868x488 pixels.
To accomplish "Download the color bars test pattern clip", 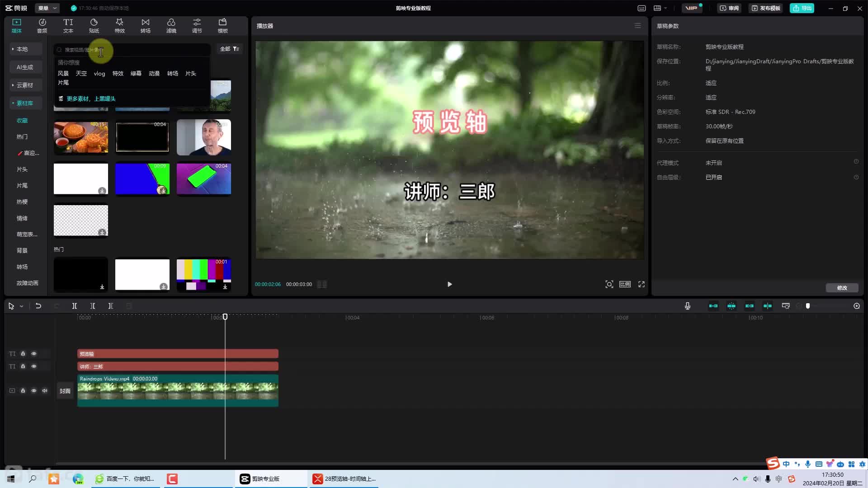I will coord(225,286).
